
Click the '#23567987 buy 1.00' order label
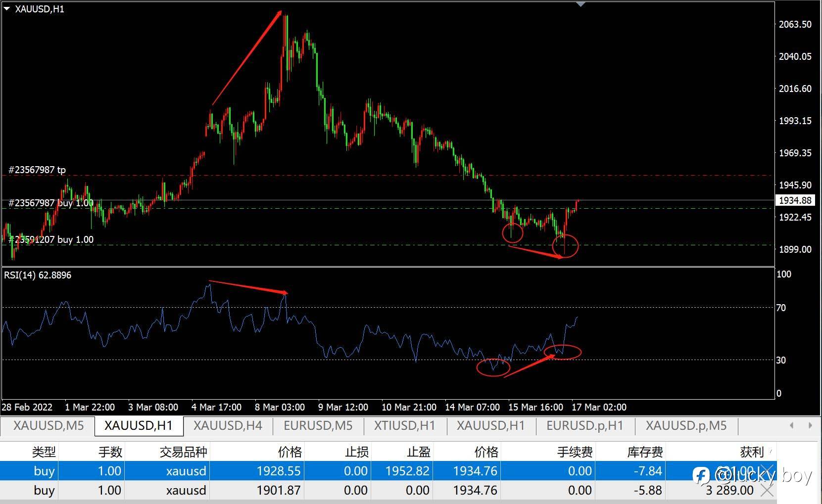click(x=51, y=203)
